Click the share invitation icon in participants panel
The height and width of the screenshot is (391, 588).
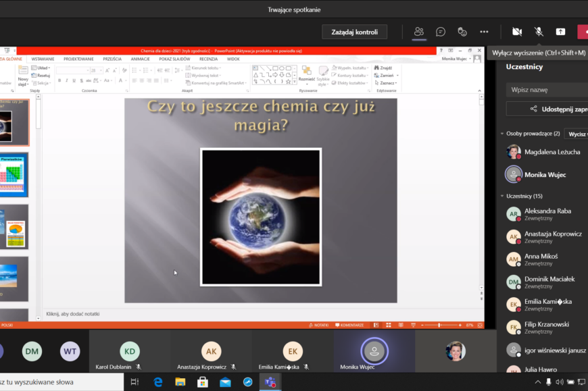534,109
